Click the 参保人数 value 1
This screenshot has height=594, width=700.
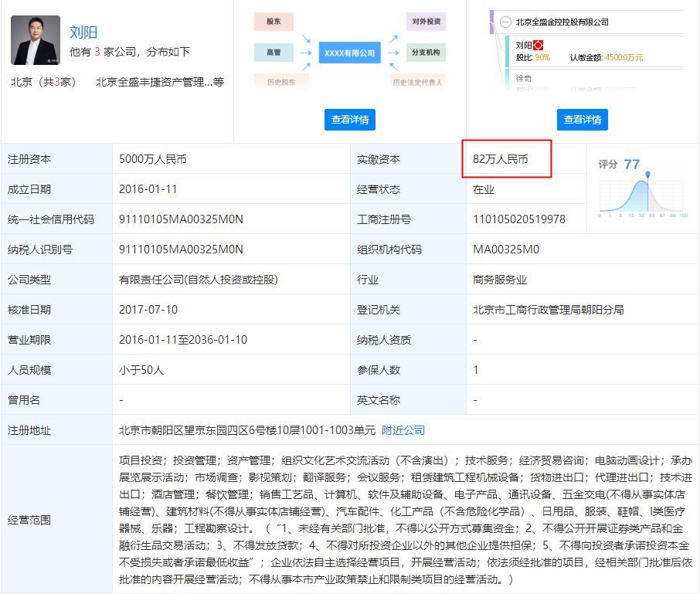[476, 370]
